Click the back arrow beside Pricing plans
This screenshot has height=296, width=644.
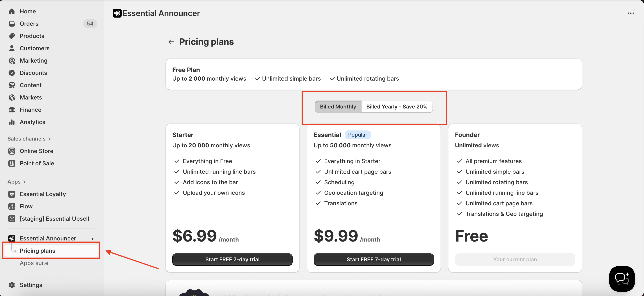(171, 42)
